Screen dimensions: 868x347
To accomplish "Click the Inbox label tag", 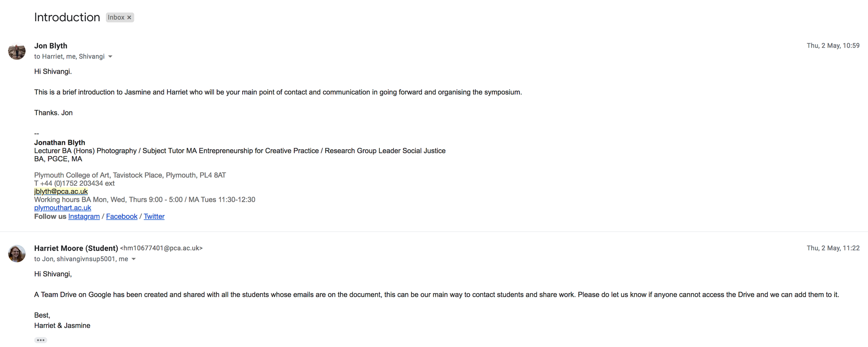I will (x=116, y=17).
